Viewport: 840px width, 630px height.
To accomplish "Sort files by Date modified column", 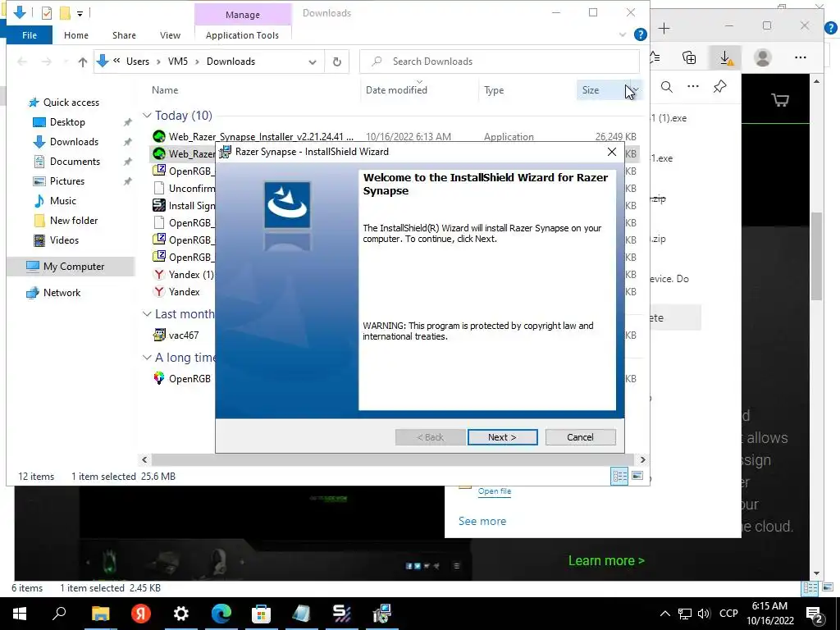I will tap(396, 90).
